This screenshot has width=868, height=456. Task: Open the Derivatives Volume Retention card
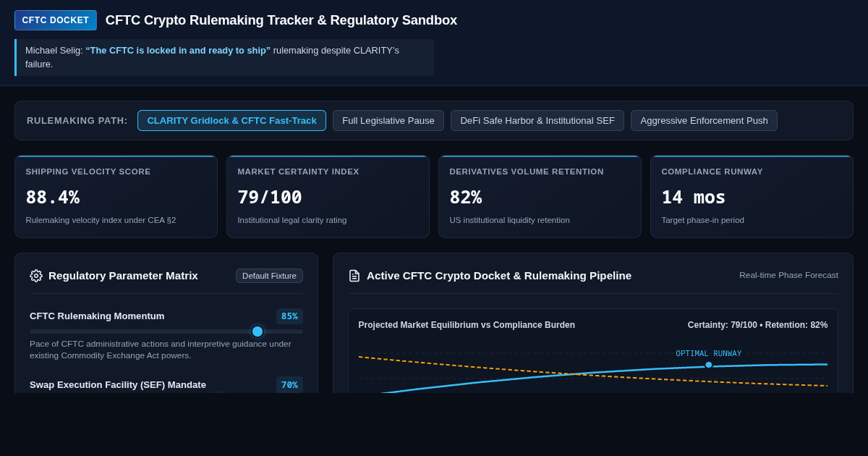(x=540, y=197)
